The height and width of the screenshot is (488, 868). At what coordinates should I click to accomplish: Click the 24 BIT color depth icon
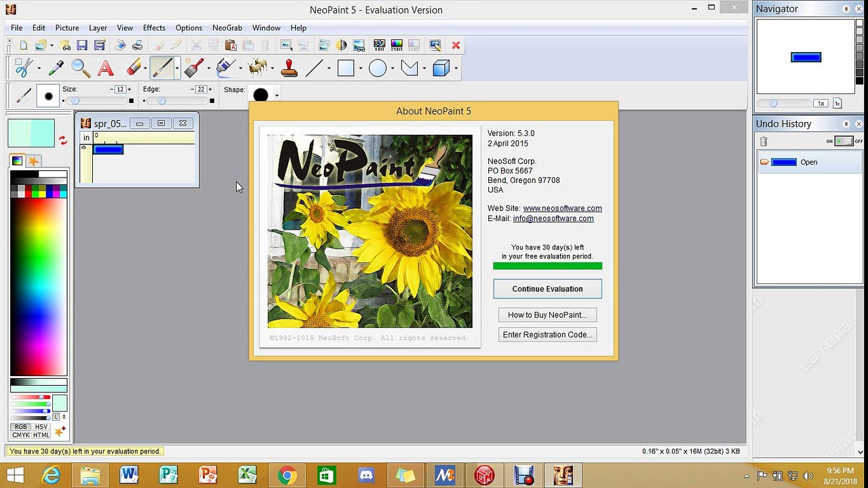[x=397, y=45]
